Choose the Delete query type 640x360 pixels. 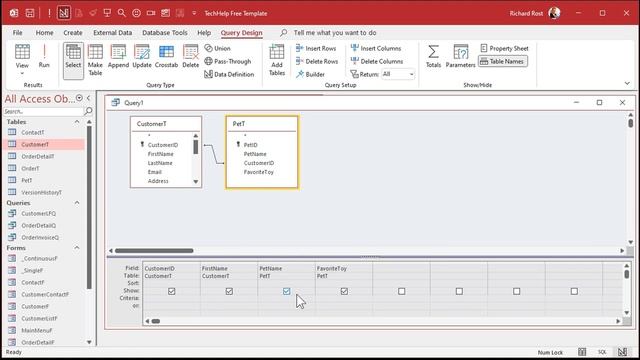coord(190,56)
